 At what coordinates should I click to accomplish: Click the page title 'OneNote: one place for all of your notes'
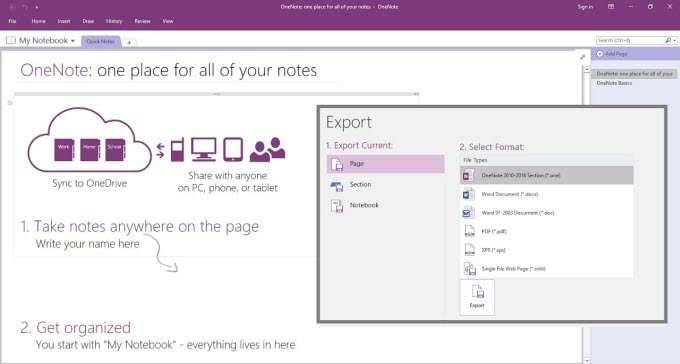point(169,70)
